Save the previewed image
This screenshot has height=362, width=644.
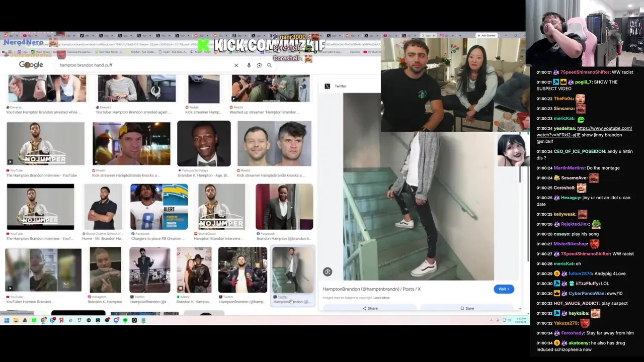click(x=467, y=308)
